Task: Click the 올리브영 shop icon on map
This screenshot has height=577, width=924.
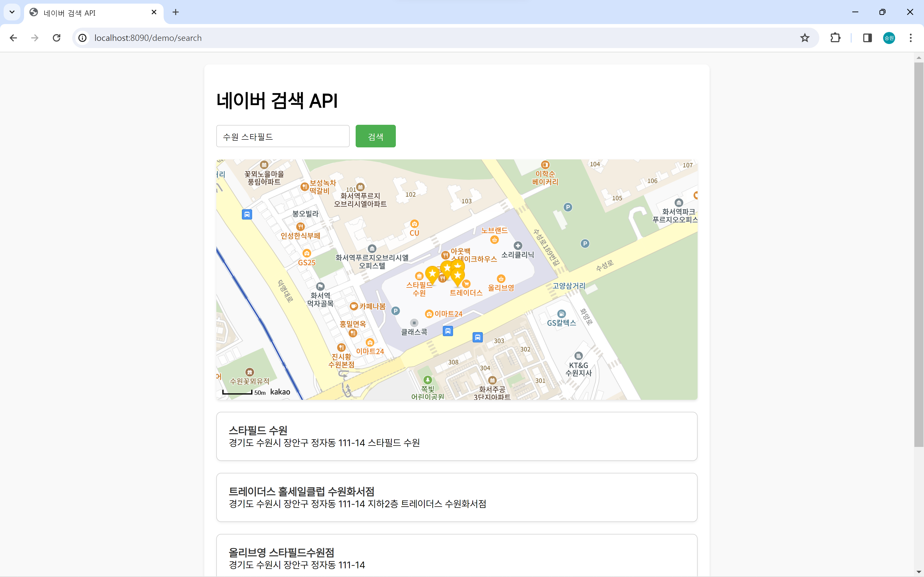Action: (501, 279)
